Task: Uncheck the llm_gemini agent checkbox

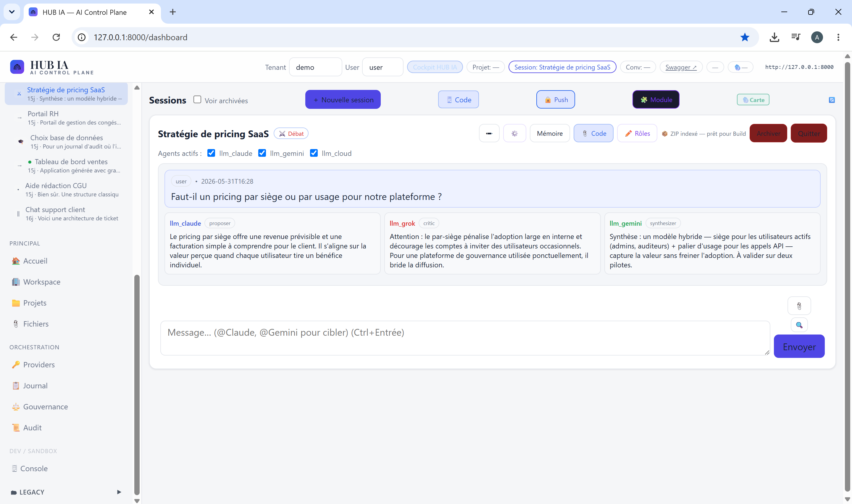Action: click(262, 153)
